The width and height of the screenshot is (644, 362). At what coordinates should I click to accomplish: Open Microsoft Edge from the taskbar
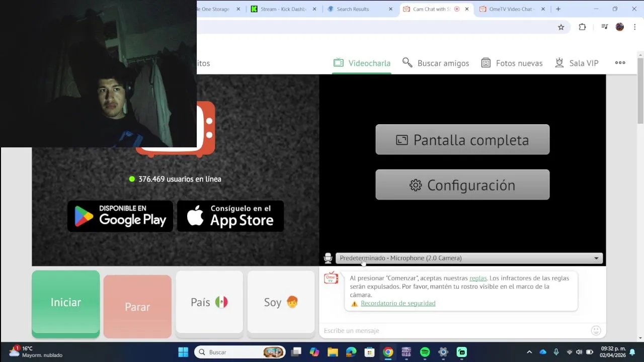(x=351, y=352)
